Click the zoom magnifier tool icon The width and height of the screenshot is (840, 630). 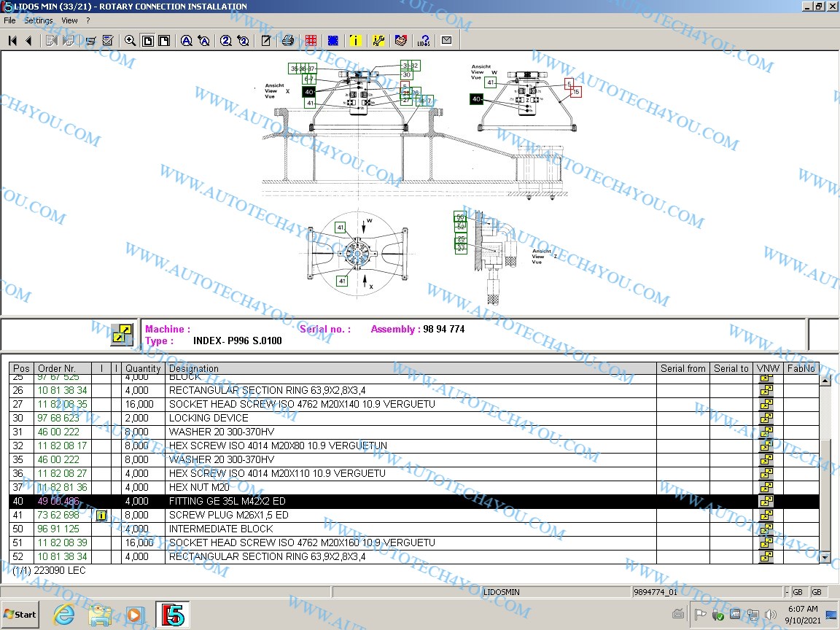pyautogui.click(x=130, y=41)
